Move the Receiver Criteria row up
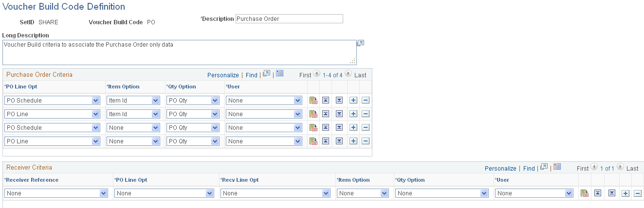Image resolution: width=644 pixels, height=208 pixels. pos(598,193)
